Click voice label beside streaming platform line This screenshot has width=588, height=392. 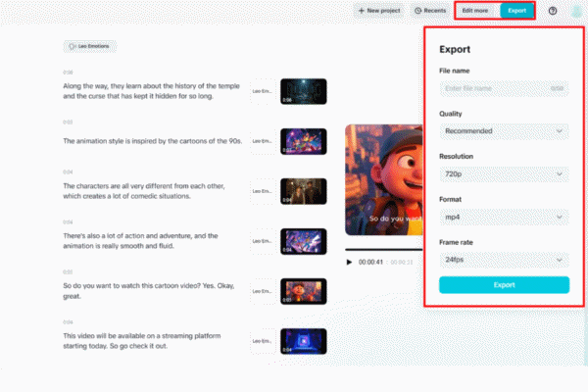coord(262,341)
